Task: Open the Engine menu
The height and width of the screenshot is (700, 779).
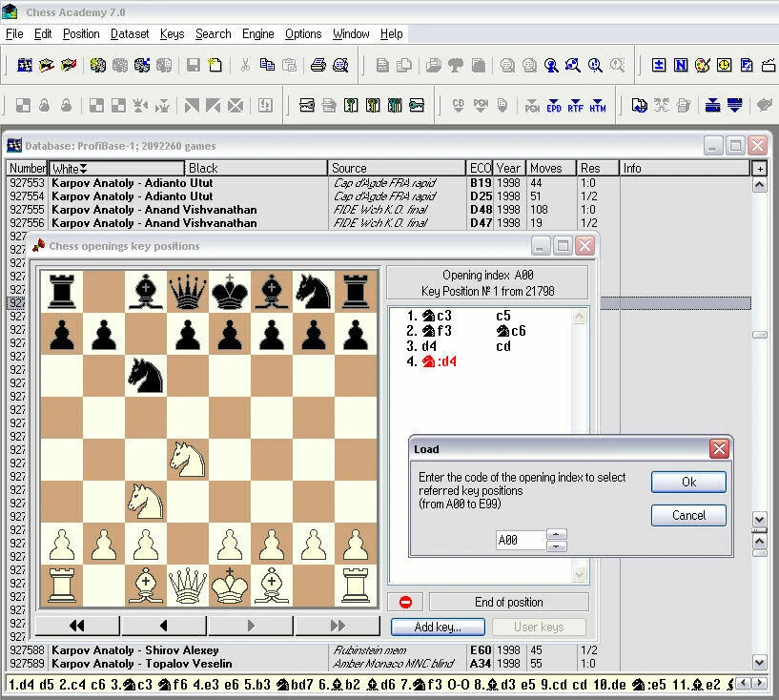Action: [x=257, y=34]
